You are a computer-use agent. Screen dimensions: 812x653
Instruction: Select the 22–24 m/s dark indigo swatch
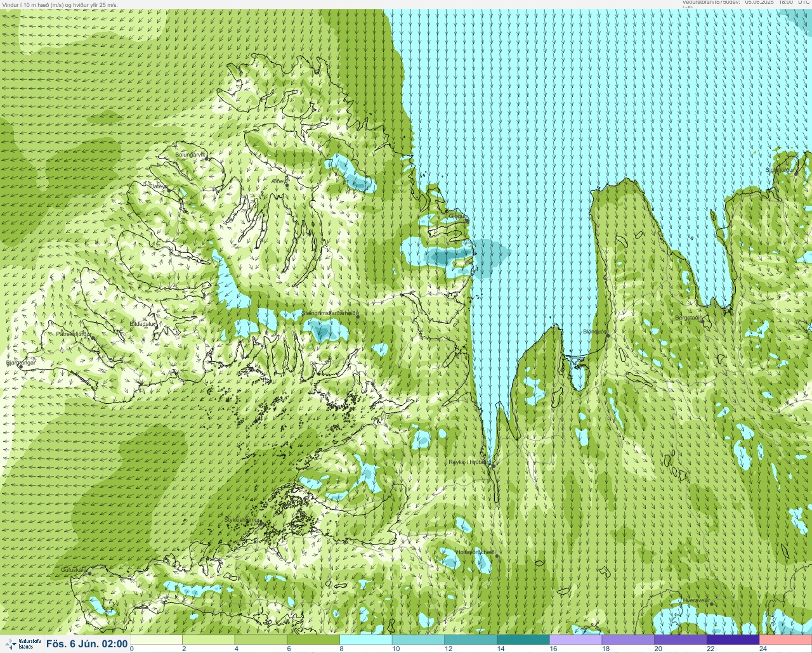click(x=732, y=640)
